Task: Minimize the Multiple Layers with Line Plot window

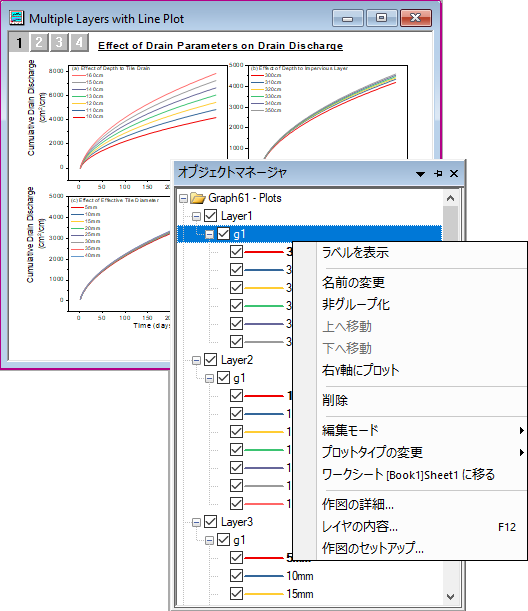Action: pos(348,18)
